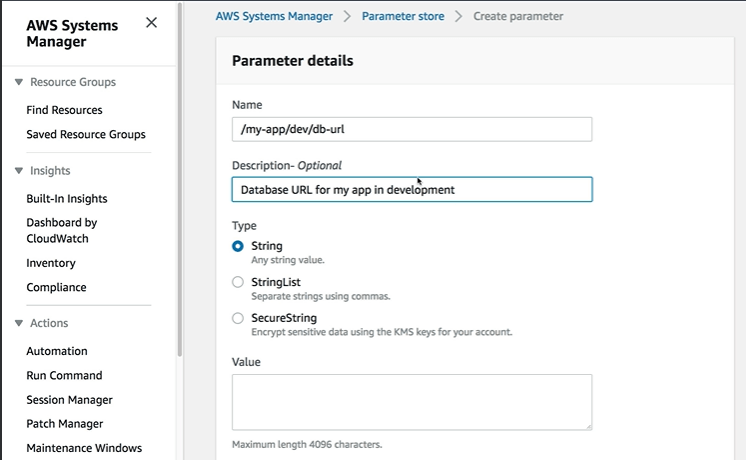This screenshot has width=746, height=460.
Task: Close the AWS Systems Manager sidebar
Action: pyautogui.click(x=151, y=23)
